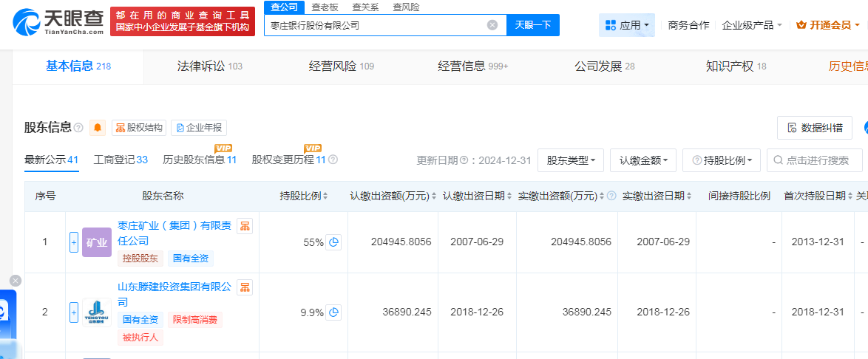The height and width of the screenshot is (359, 868).
Task: Select the 股权变更历程 VIP sub-tab
Action: pos(288,160)
